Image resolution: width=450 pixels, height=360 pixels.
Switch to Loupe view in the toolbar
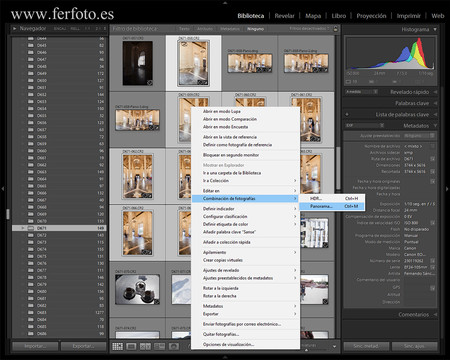click(x=131, y=346)
